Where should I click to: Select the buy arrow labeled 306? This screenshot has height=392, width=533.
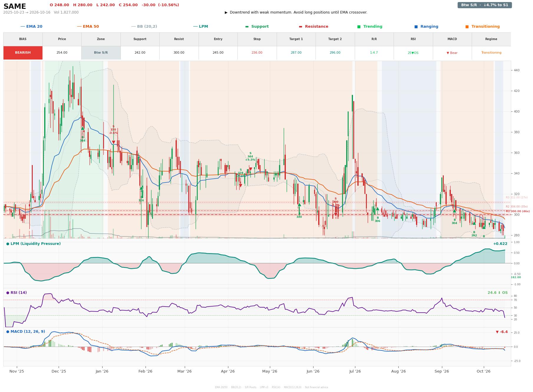377,209
